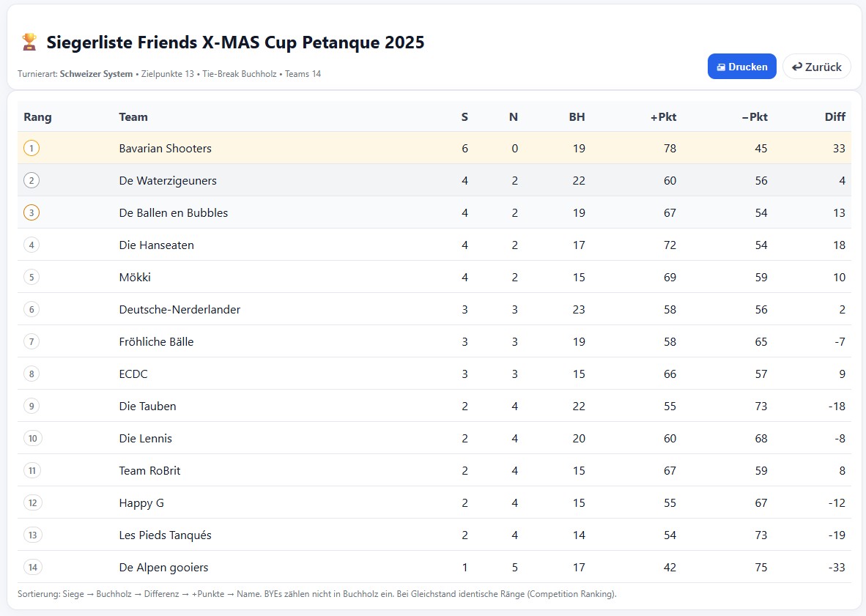Click the silver rank 2 badge

point(32,181)
